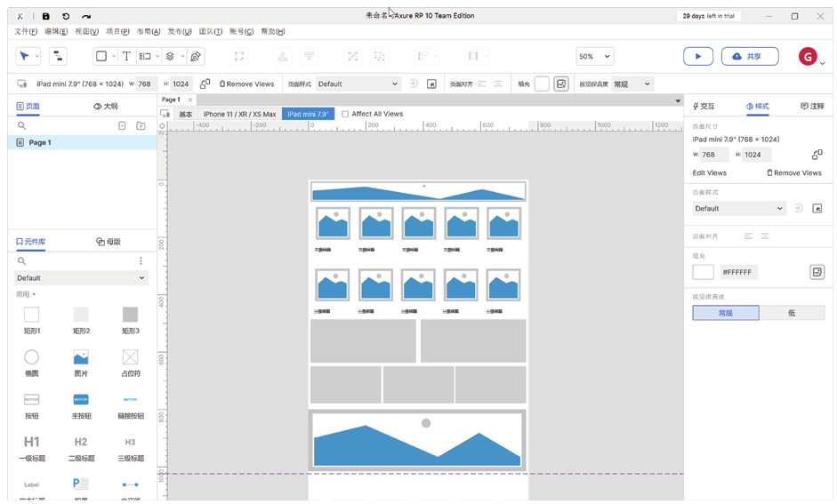Select the Text tool in the toolbar
837x504 pixels.
click(x=126, y=56)
